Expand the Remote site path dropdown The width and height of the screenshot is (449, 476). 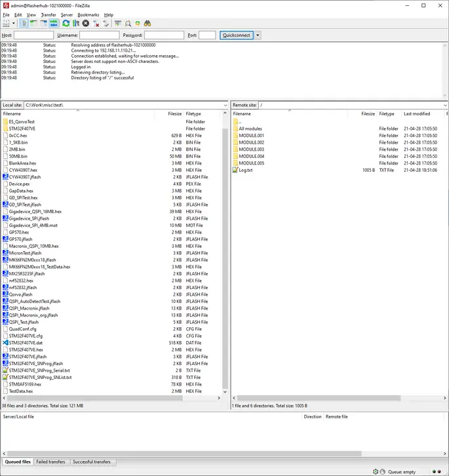click(x=445, y=105)
